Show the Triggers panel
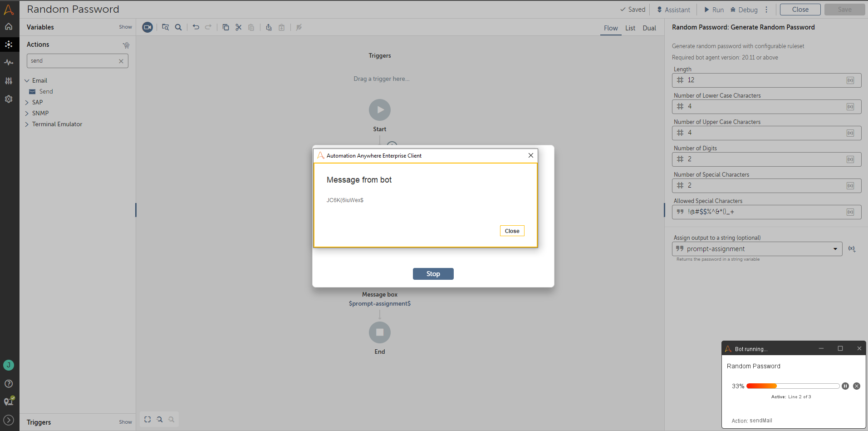Image resolution: width=868 pixels, height=431 pixels. pyautogui.click(x=125, y=422)
